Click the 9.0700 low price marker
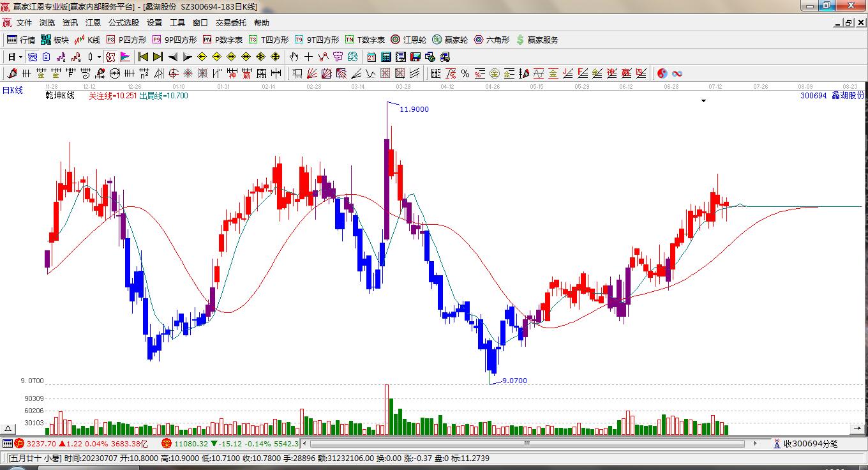868x470 pixels. (514, 381)
